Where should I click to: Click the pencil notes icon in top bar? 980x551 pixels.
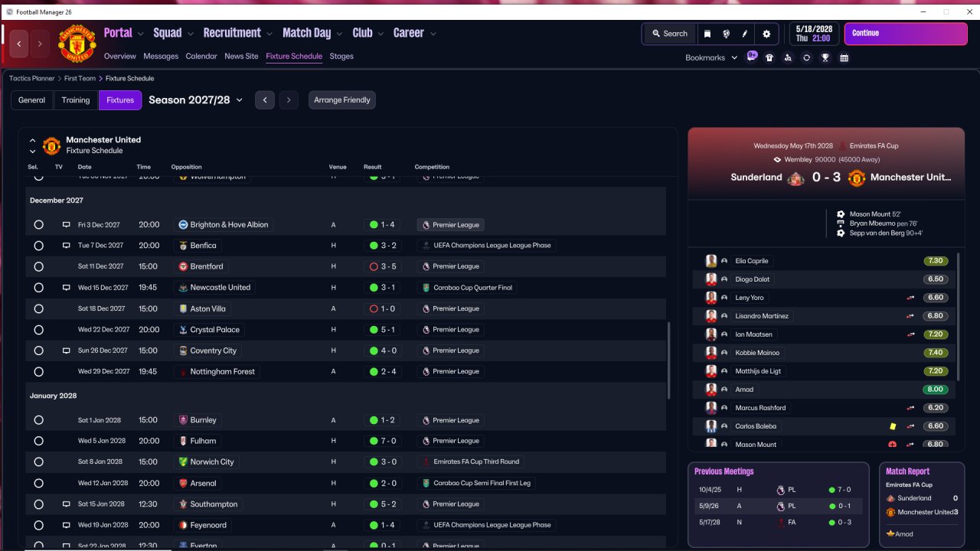pos(745,34)
